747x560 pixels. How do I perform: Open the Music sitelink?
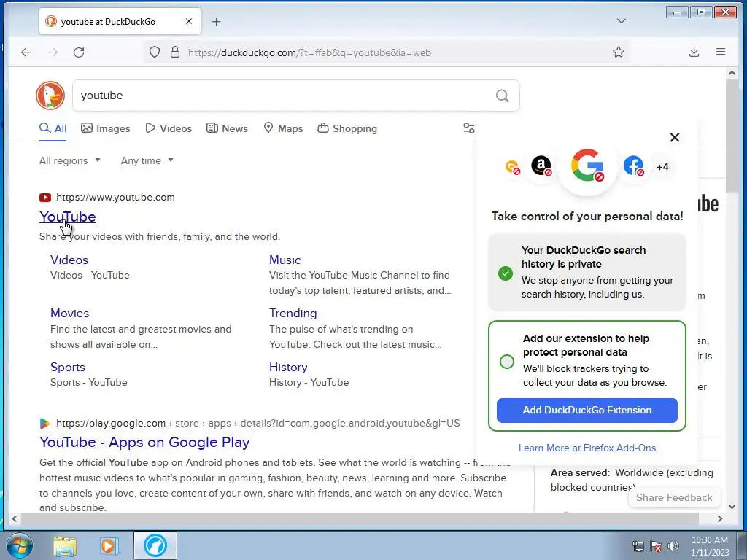285,260
